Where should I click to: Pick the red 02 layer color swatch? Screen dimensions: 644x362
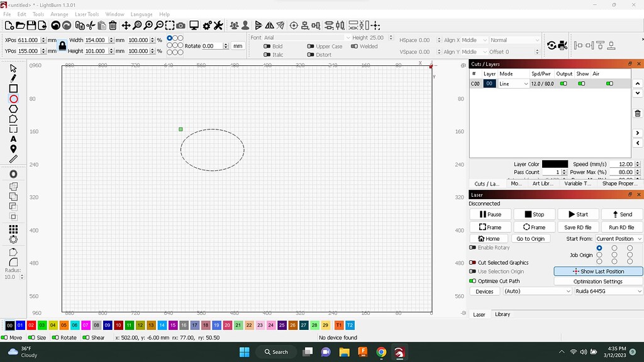point(31,325)
